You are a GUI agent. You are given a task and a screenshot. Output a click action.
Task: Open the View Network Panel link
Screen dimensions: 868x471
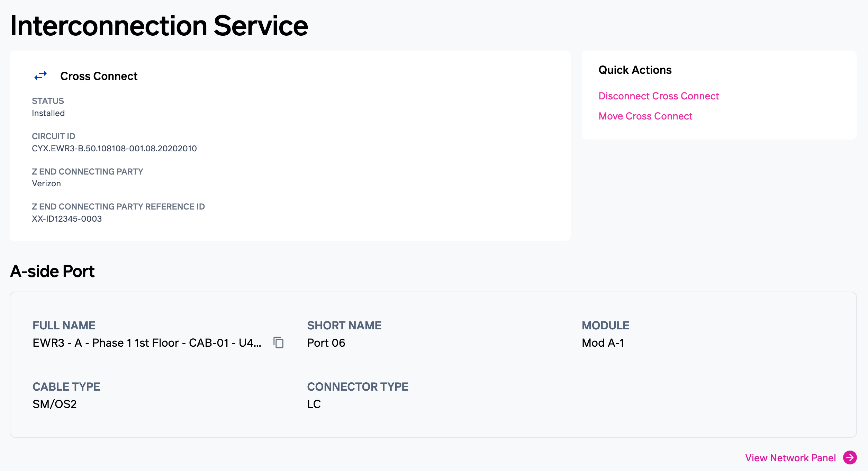pos(790,458)
